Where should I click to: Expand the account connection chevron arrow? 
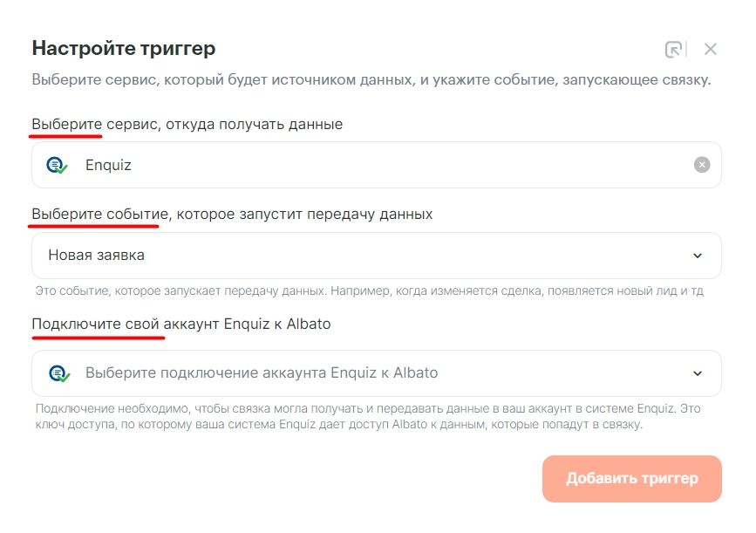(698, 373)
